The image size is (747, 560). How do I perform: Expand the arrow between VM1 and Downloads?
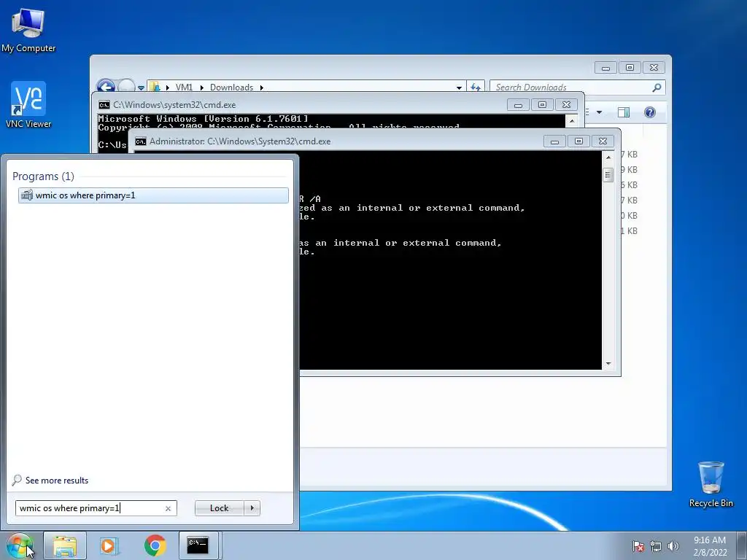click(x=201, y=87)
